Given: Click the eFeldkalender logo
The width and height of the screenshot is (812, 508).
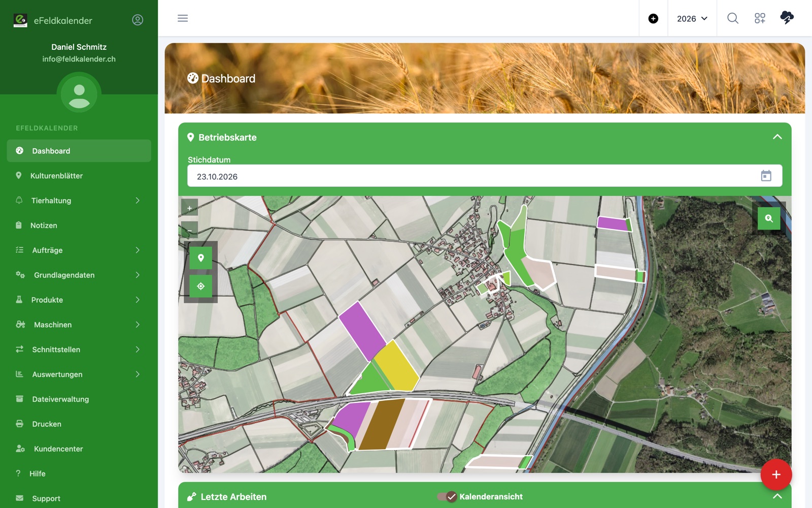Looking at the screenshot, I should coord(20,20).
